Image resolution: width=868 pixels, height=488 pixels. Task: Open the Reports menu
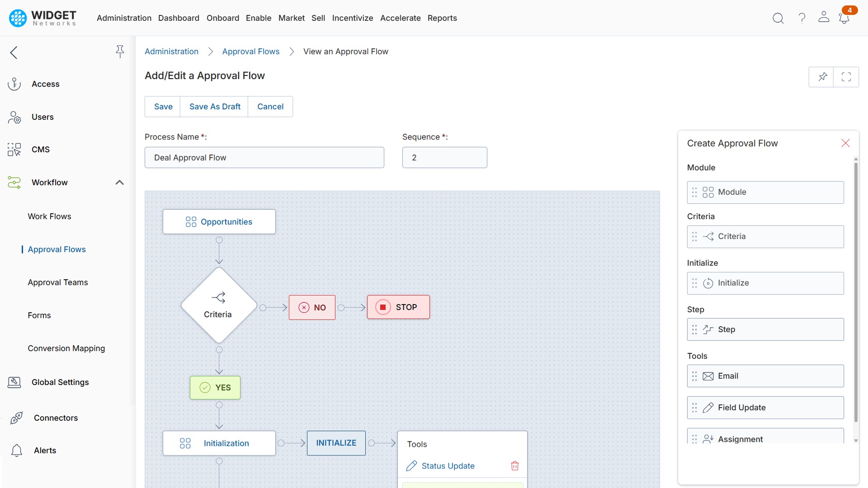point(442,18)
